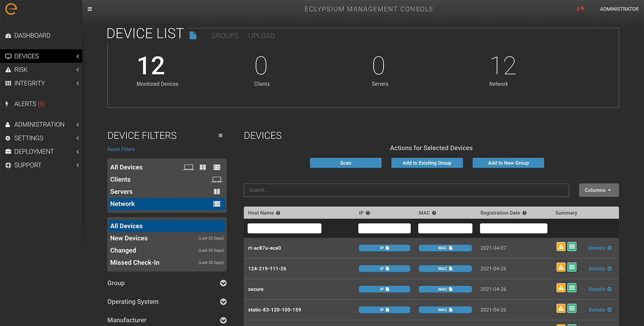Viewport: 644px width, 326px height.
Task: Open Alerts (8) in sidebar
Action: pyautogui.click(x=25, y=104)
